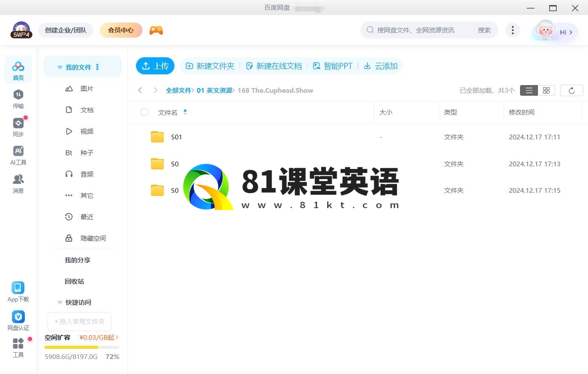
Task: Collapse the 快捷访问 section
Action: pos(60,302)
